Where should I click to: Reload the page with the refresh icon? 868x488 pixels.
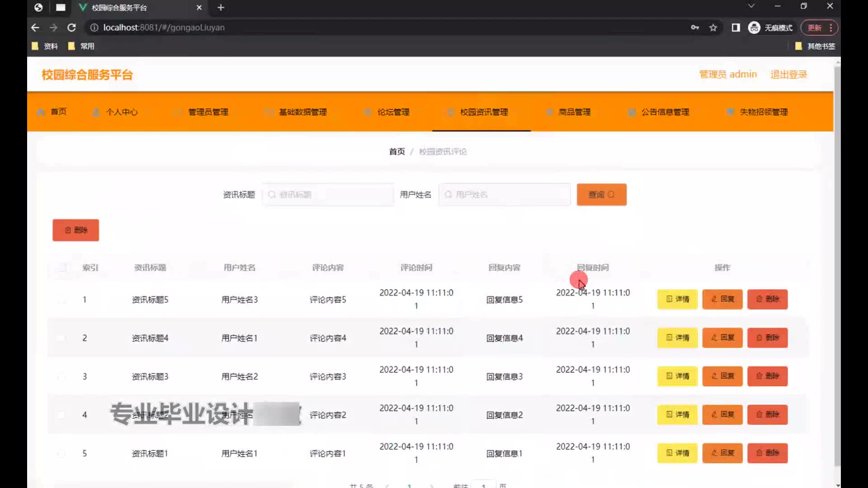click(x=71, y=28)
